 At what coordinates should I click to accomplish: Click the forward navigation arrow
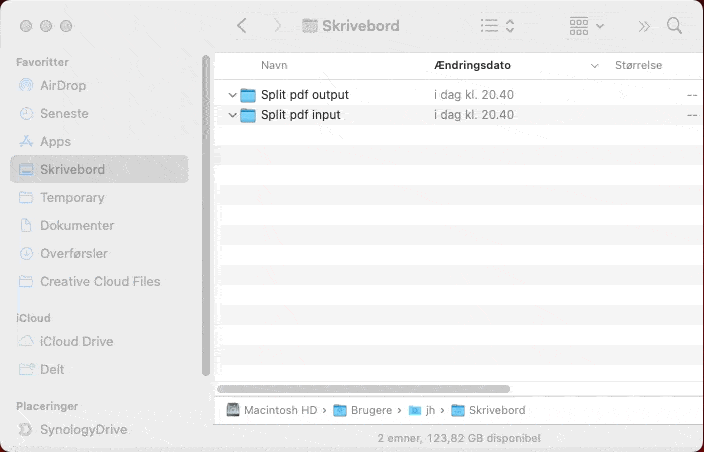click(x=277, y=25)
